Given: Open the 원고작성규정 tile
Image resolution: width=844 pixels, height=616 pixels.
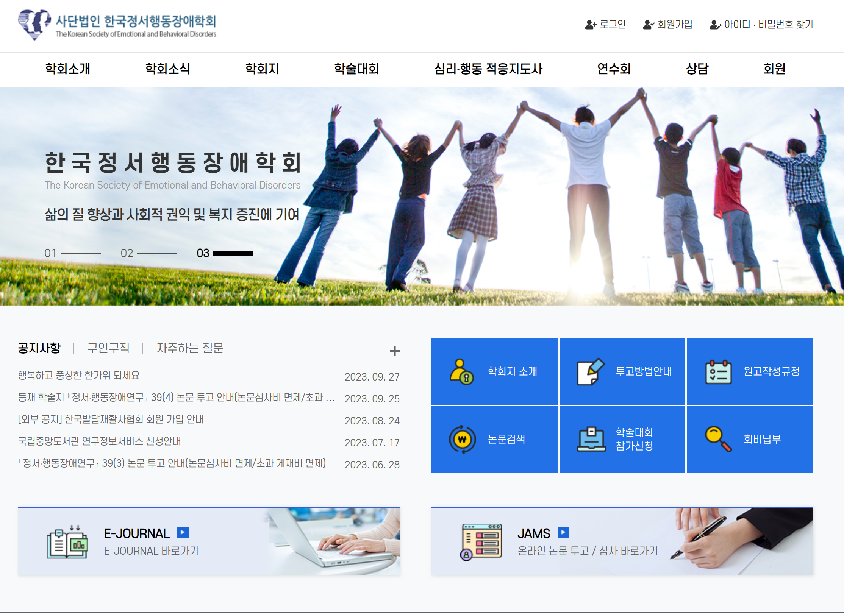Looking at the screenshot, I should coord(750,371).
